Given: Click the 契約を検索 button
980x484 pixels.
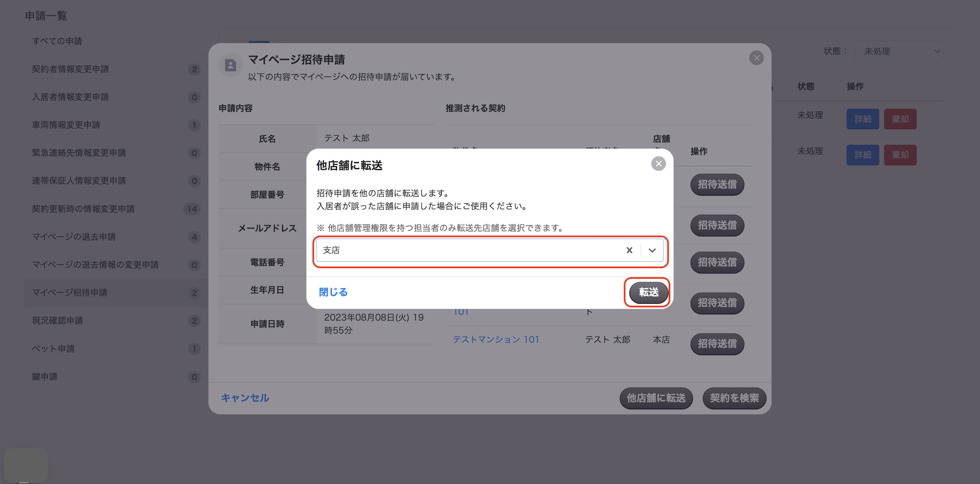Looking at the screenshot, I should coord(734,398).
